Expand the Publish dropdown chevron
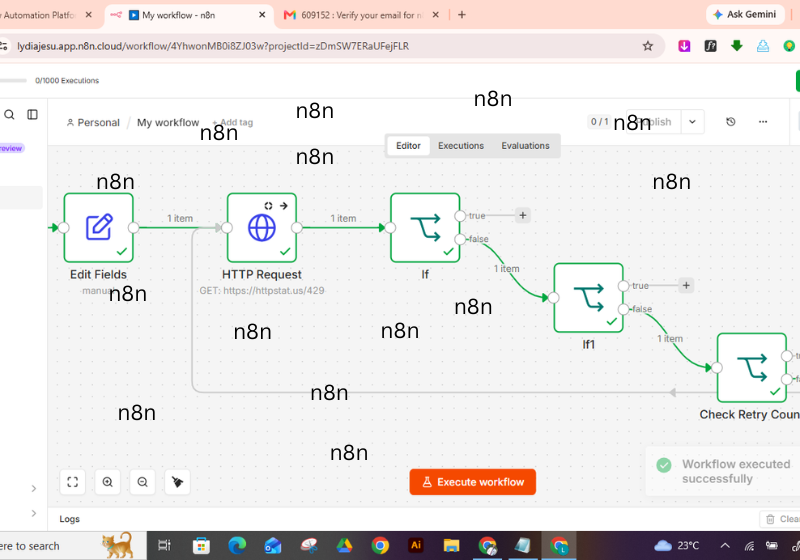The image size is (800, 560). pos(692,122)
